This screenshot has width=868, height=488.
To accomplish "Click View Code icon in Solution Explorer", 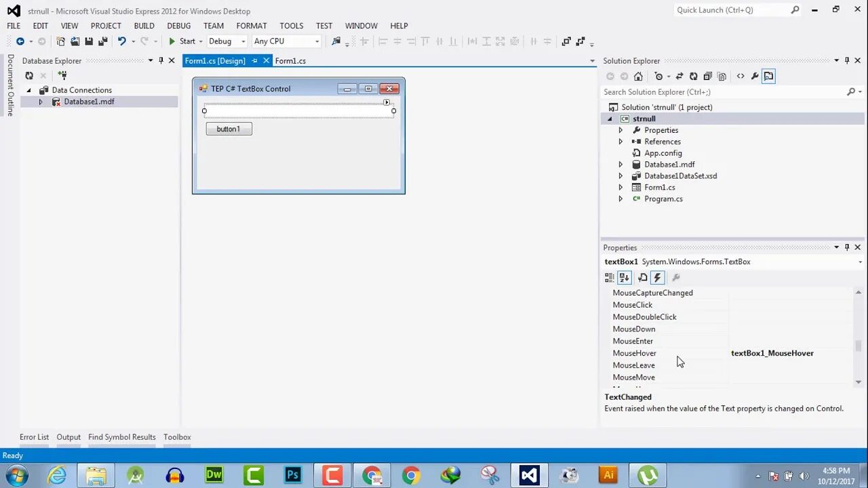I will click(x=741, y=77).
